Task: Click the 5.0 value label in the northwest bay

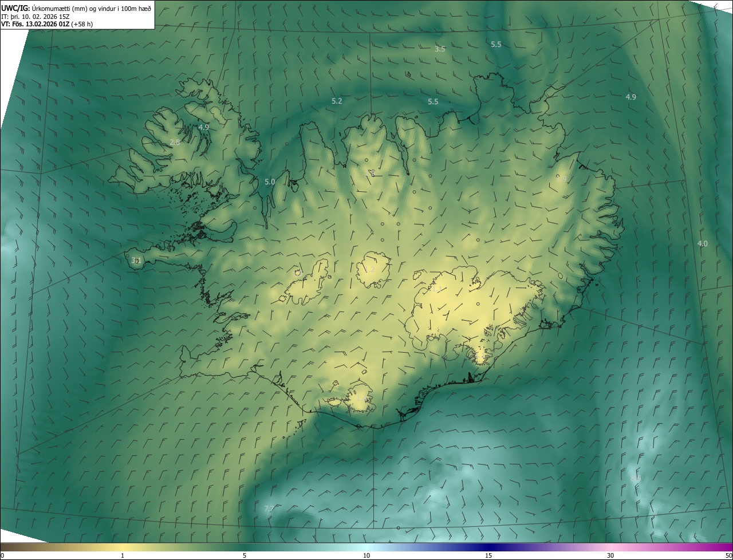Action: [x=270, y=182]
